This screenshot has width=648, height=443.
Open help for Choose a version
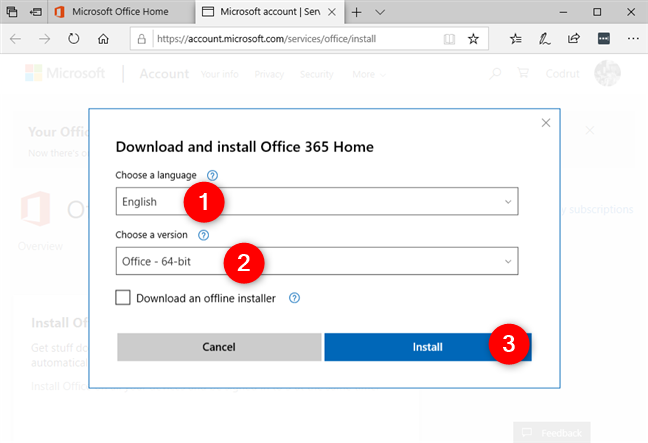[203, 235]
